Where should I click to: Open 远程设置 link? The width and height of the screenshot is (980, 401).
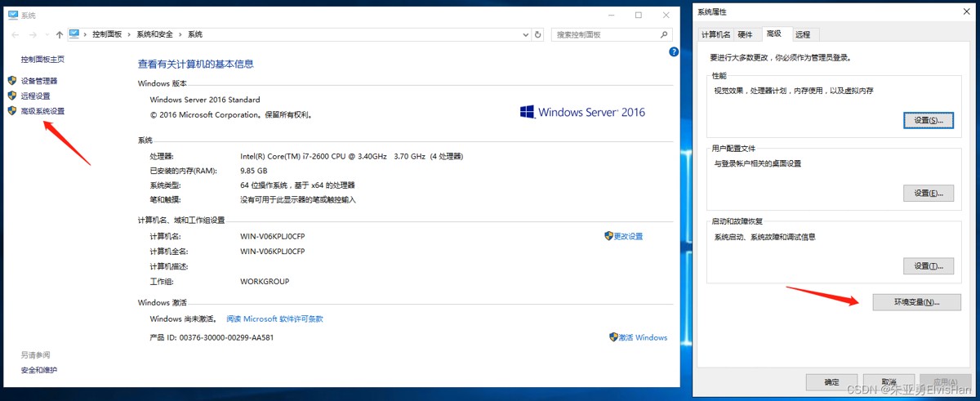[x=35, y=96]
